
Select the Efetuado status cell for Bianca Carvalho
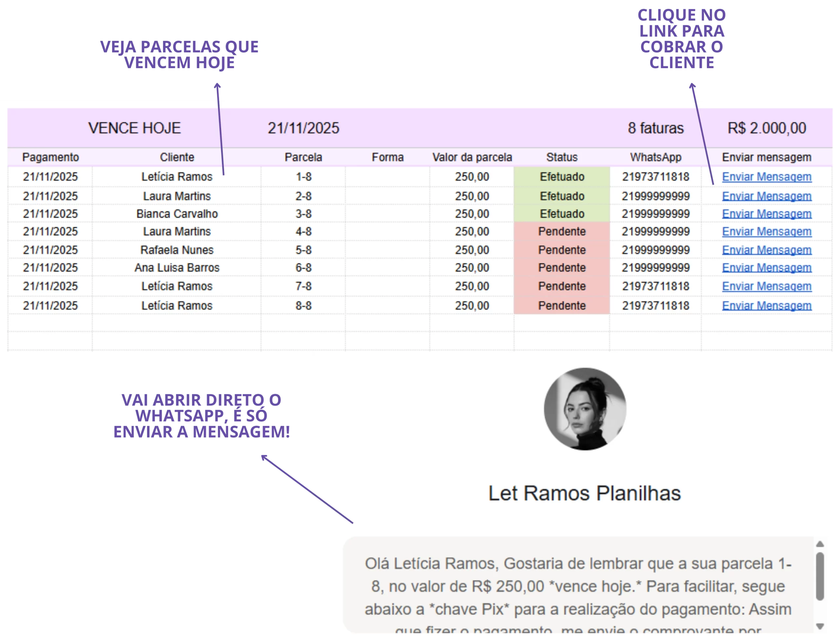pyautogui.click(x=561, y=214)
